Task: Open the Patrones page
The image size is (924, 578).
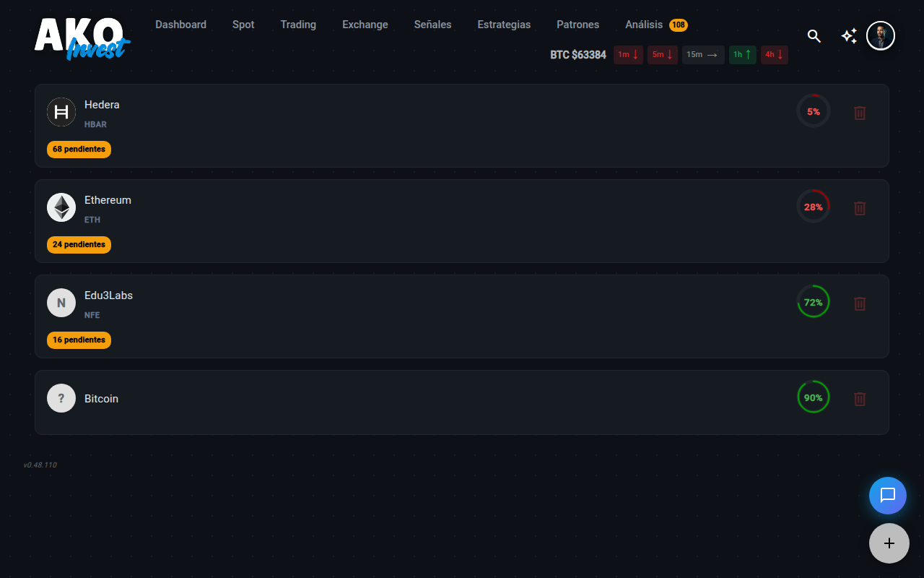Action: point(578,25)
